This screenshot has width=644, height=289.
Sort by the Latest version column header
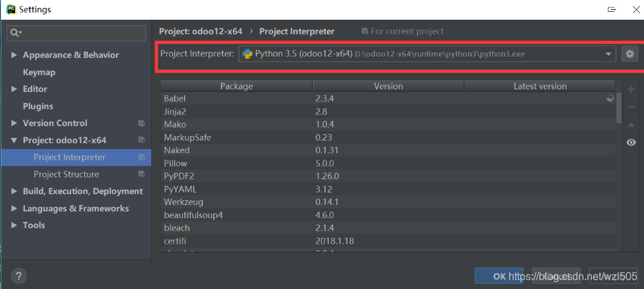point(539,86)
